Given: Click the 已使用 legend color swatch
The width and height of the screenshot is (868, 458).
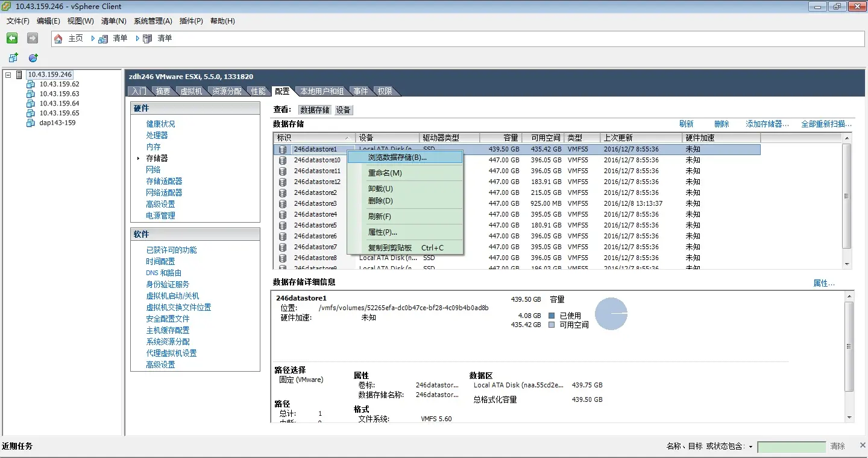Looking at the screenshot, I should 551,316.
